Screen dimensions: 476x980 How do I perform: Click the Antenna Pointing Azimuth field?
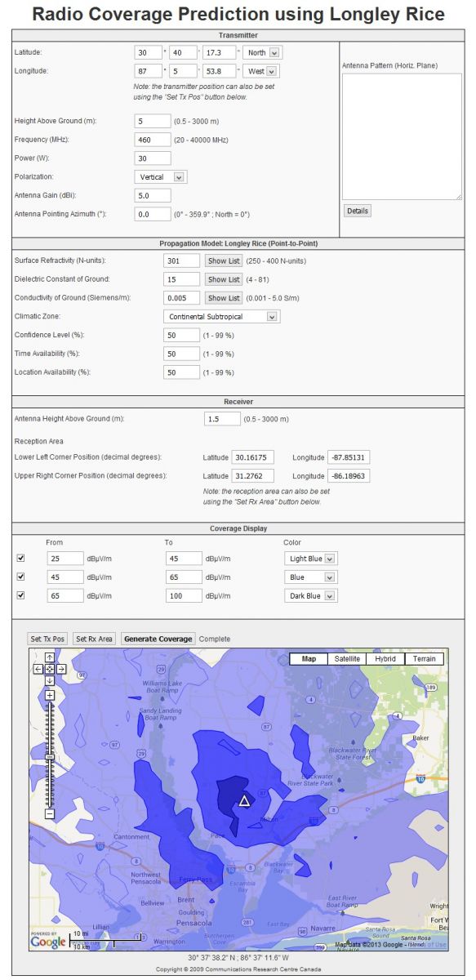(x=153, y=214)
